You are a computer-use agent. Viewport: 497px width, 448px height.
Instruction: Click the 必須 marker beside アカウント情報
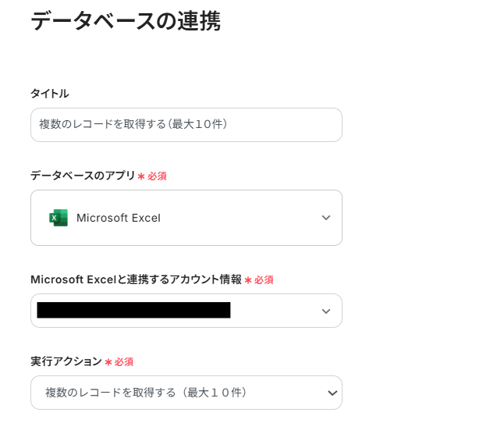(264, 280)
